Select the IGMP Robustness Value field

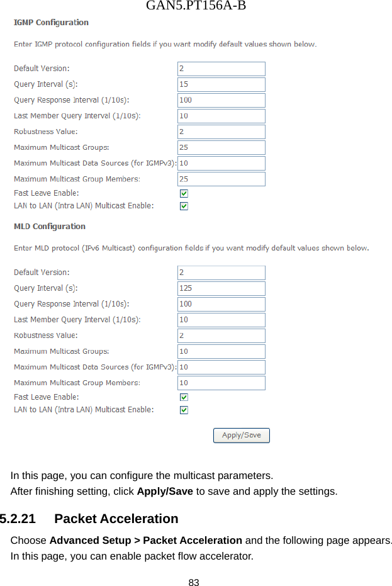tap(221, 132)
